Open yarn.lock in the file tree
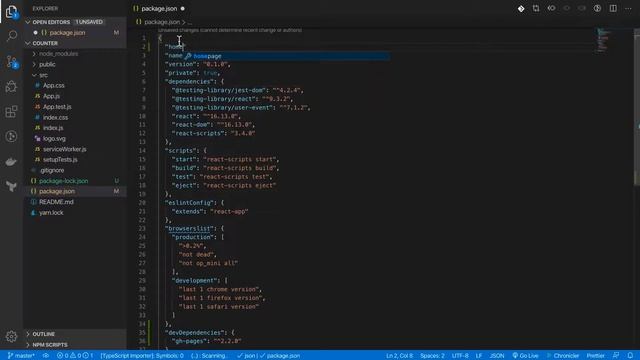Viewport: 640px width, 360px height. click(x=51, y=213)
